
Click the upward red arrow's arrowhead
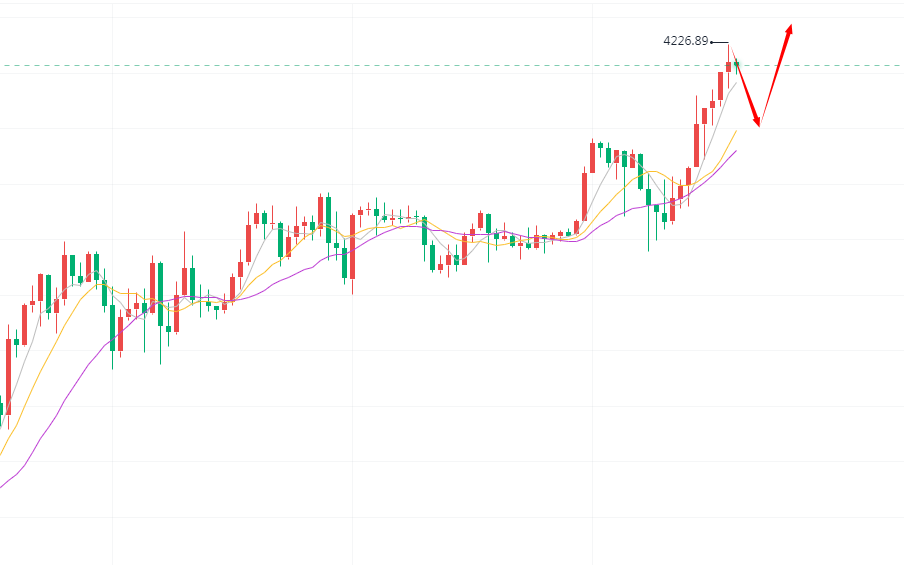790,29
